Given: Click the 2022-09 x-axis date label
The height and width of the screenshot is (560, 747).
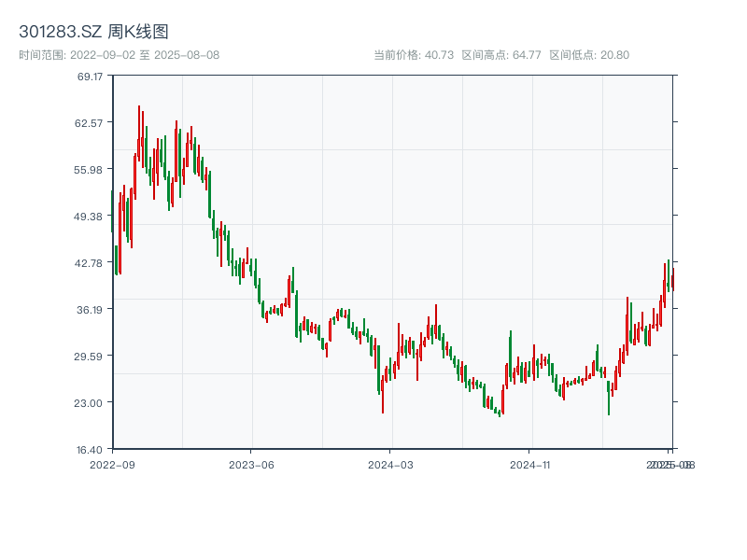Looking at the screenshot, I should [x=112, y=464].
